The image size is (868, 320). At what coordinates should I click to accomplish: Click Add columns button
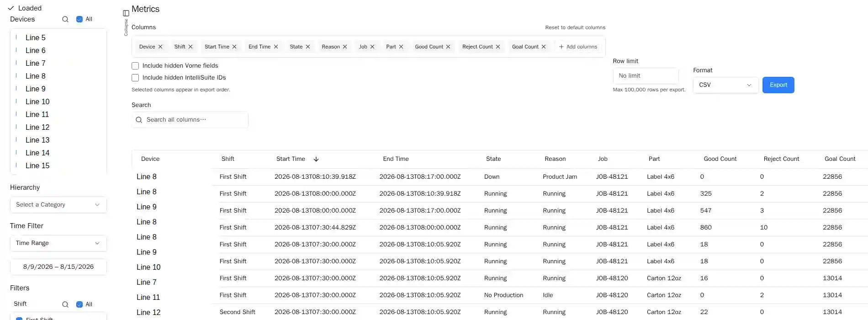point(578,47)
